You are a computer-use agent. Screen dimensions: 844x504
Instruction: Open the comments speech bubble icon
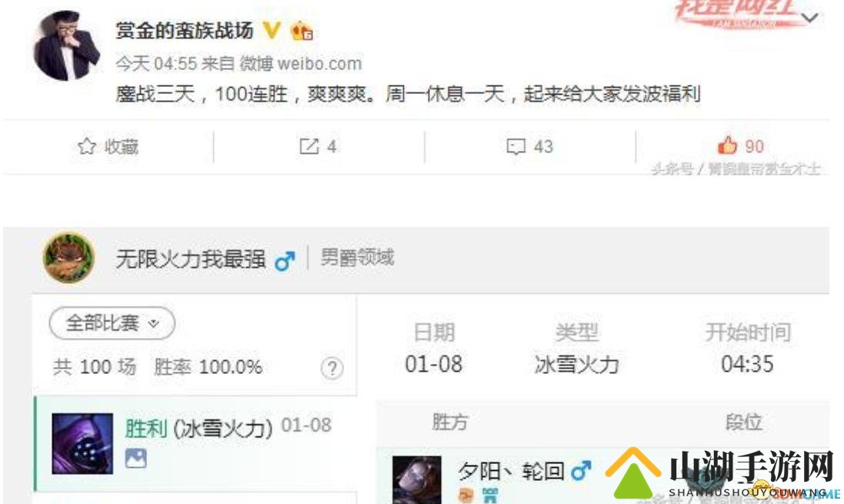(515, 146)
